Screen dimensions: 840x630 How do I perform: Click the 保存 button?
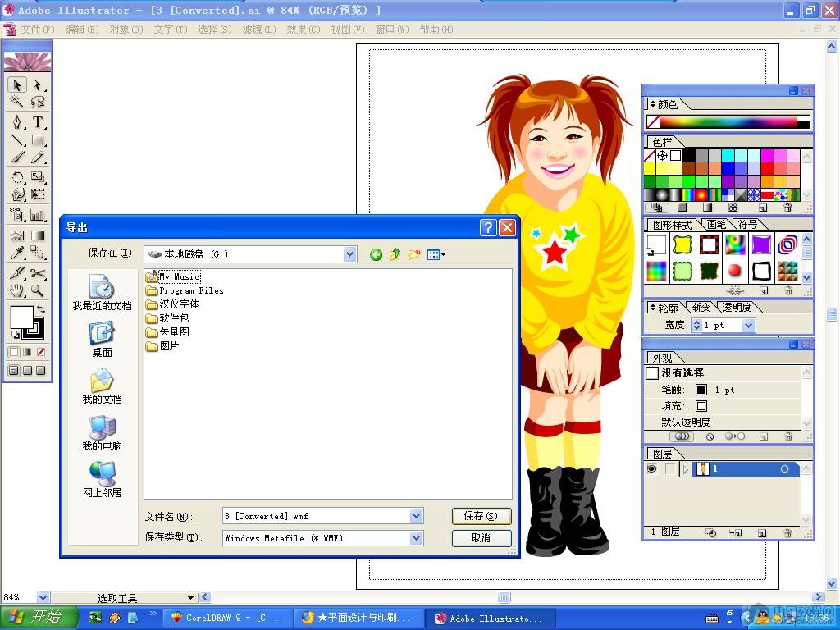point(481,516)
